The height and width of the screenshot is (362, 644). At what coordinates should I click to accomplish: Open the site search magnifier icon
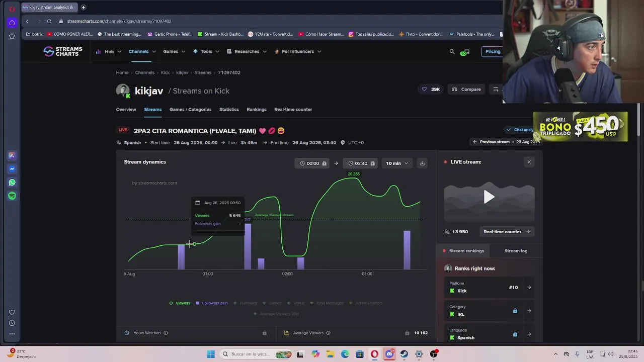452,51
